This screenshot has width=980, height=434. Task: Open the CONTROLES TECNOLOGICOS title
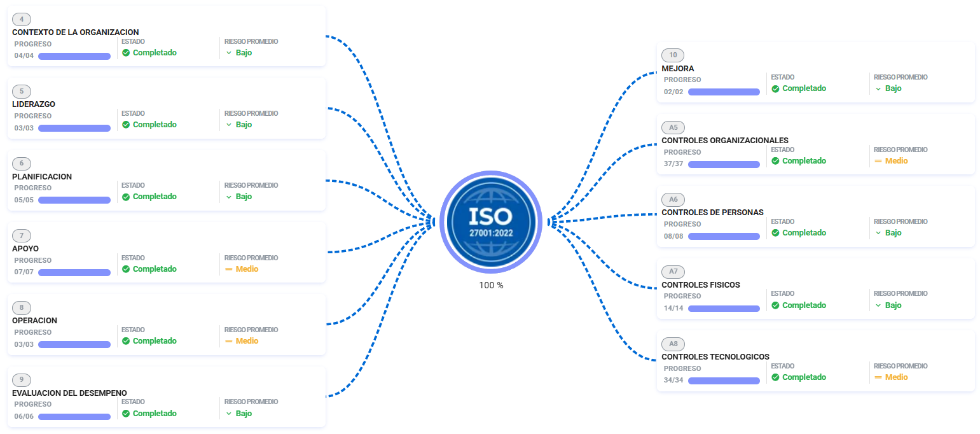715,357
